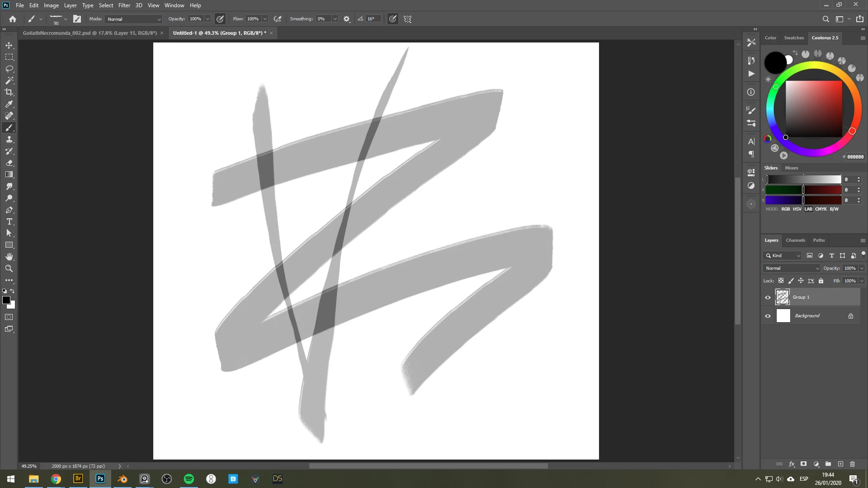868x488 pixels.
Task: Select the Clone Stamp tool
Action: 9,139
